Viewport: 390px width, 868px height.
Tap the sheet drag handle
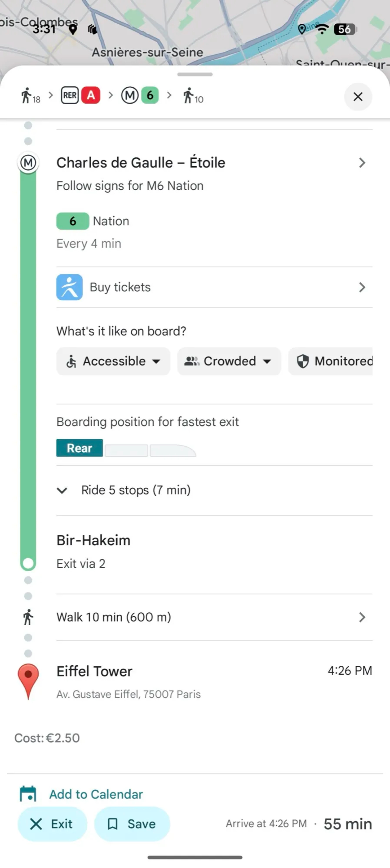pyautogui.click(x=195, y=74)
